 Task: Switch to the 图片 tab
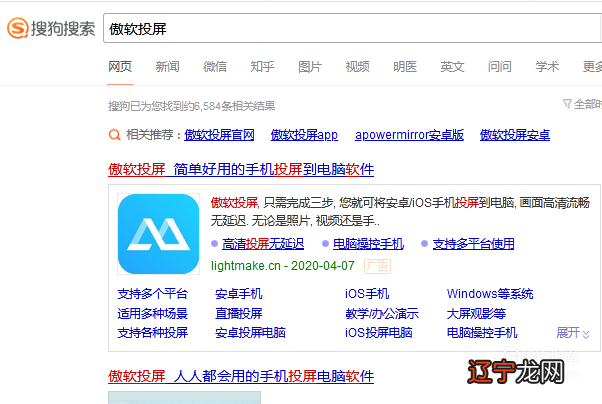pos(310,67)
